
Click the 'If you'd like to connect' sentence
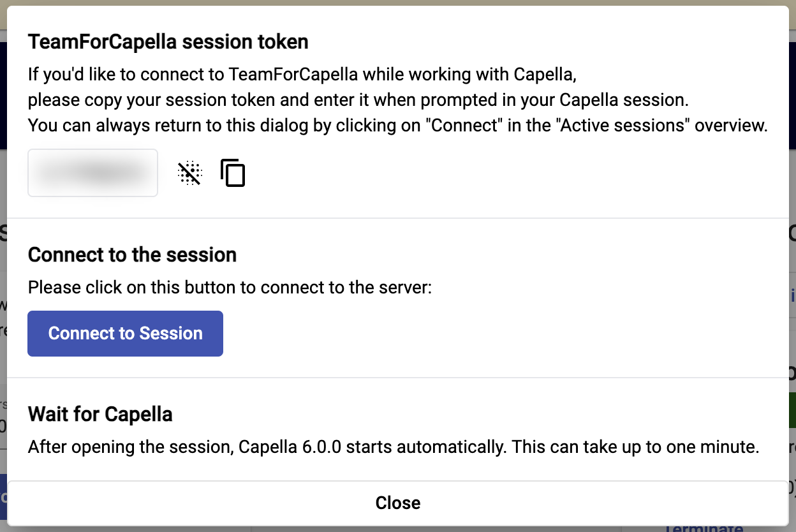pyautogui.click(x=302, y=75)
